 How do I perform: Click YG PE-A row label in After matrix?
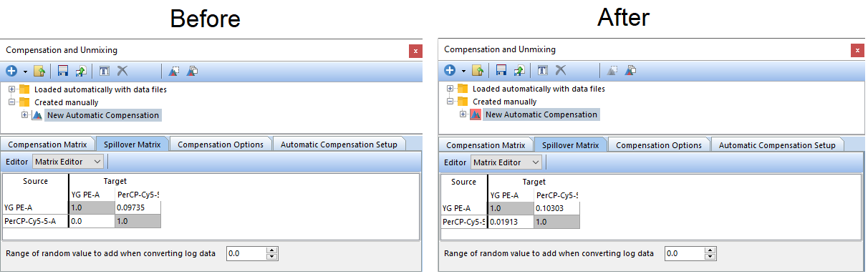tap(463, 207)
